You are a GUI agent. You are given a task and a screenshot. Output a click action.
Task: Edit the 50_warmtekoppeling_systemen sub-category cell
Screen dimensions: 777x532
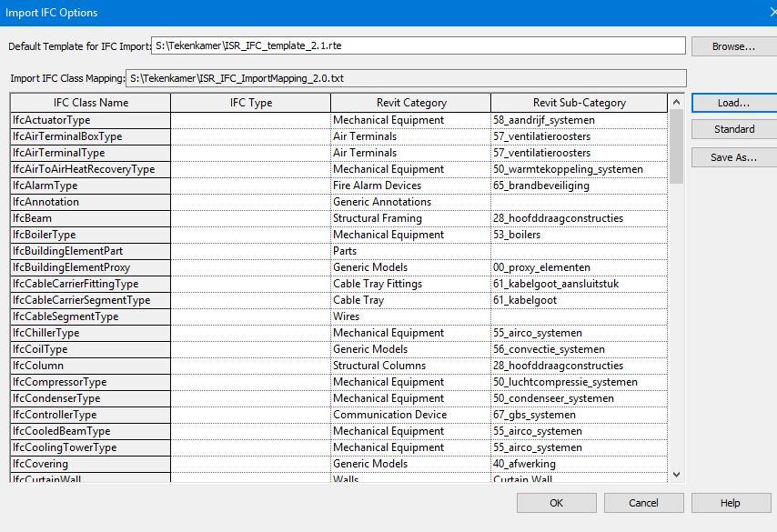point(579,169)
